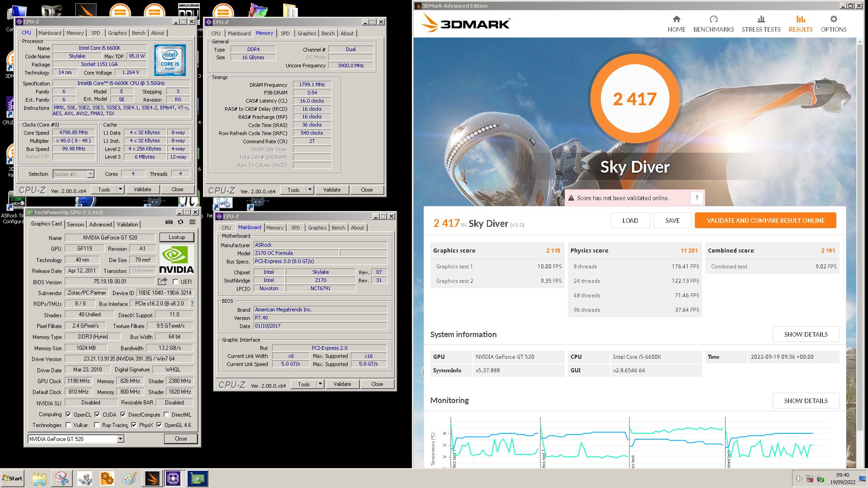
Task: Open Snipping Tool from the taskbar
Action: pyautogui.click(x=62, y=478)
